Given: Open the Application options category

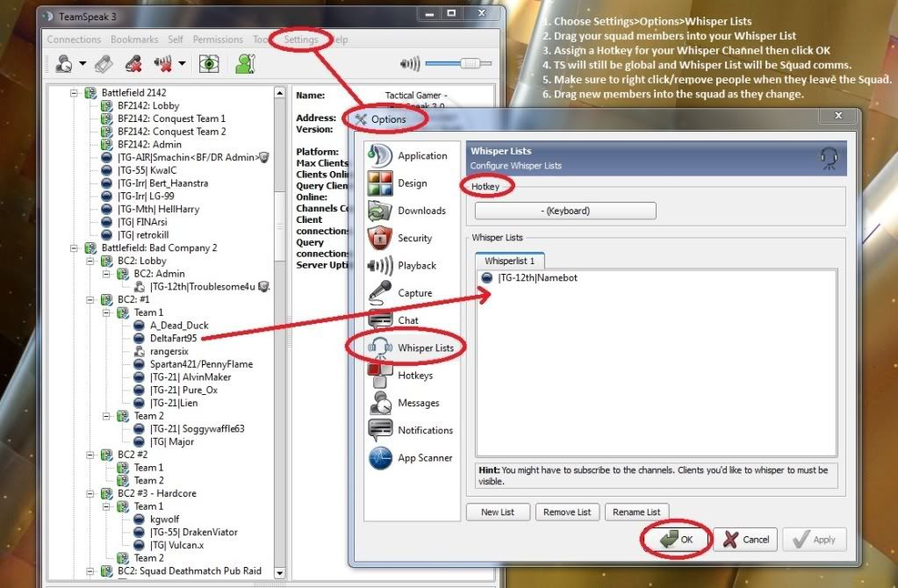Looking at the screenshot, I should coord(408,155).
